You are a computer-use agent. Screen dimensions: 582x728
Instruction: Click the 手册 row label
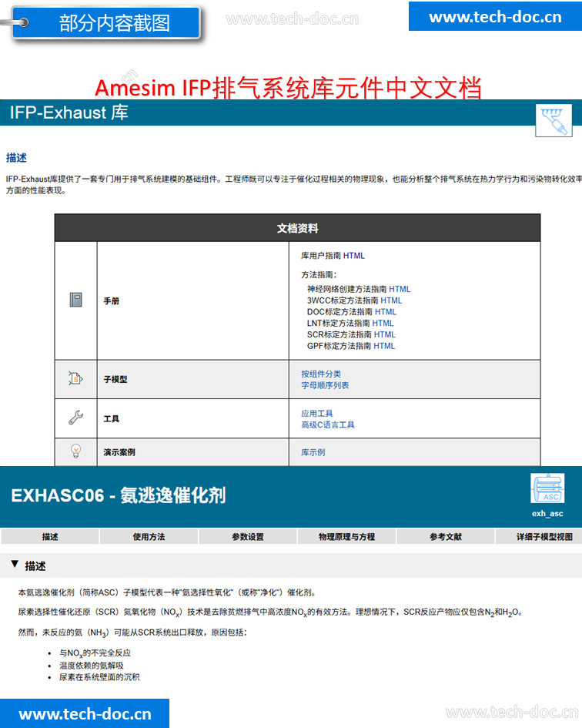point(112,301)
